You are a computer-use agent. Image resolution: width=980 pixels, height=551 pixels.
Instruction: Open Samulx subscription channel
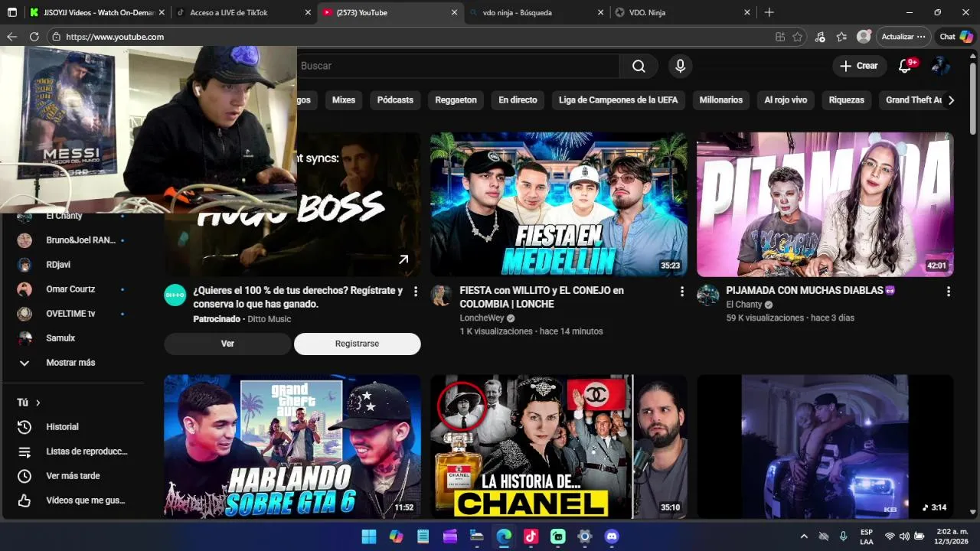[x=73, y=338]
